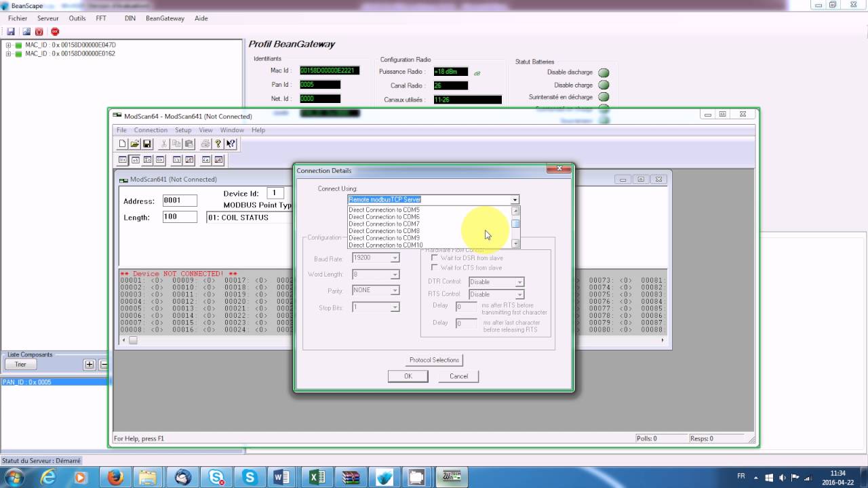Open the DTR Control dropdown

(519, 282)
